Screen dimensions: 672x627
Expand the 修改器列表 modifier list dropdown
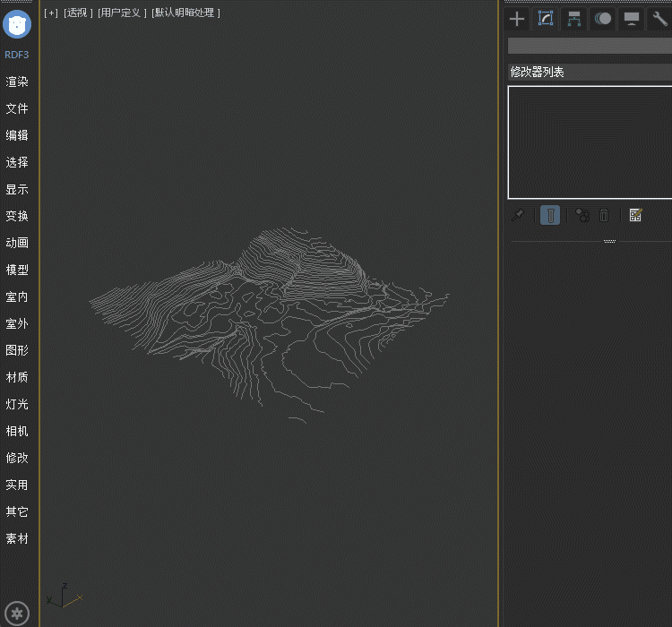pos(589,72)
